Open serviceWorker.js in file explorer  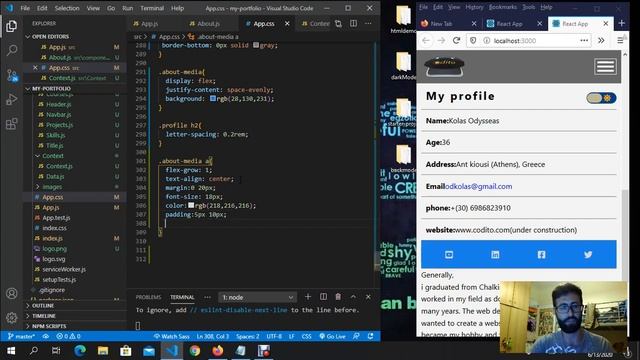click(64, 269)
